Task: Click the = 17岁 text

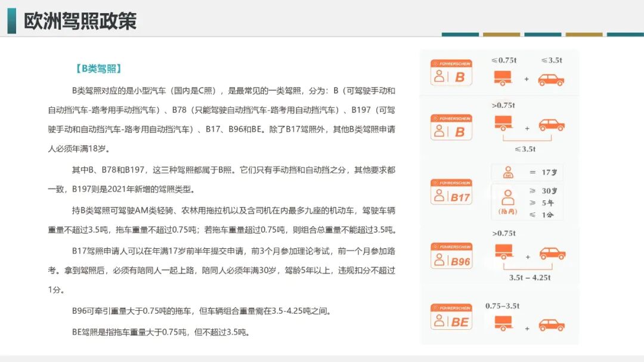Action: click(543, 172)
